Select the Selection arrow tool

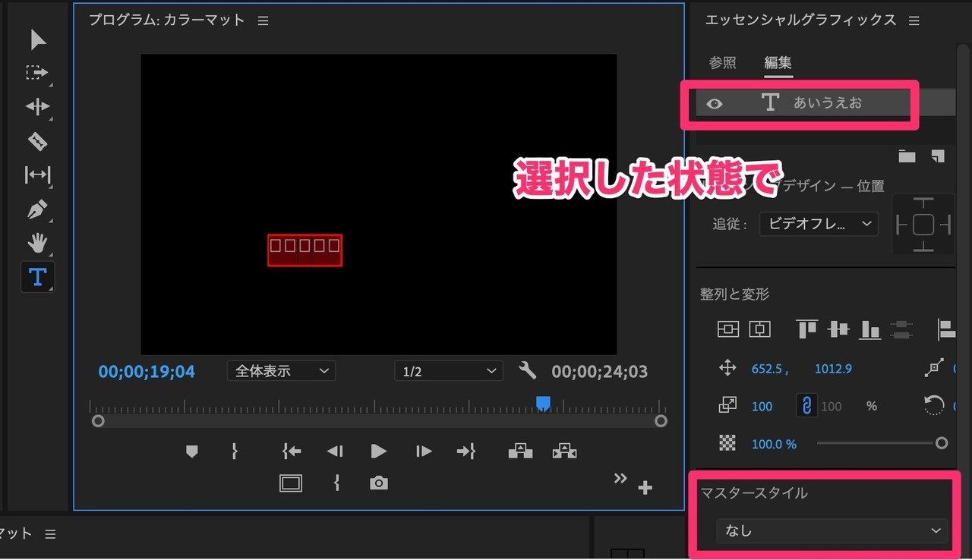(x=38, y=39)
